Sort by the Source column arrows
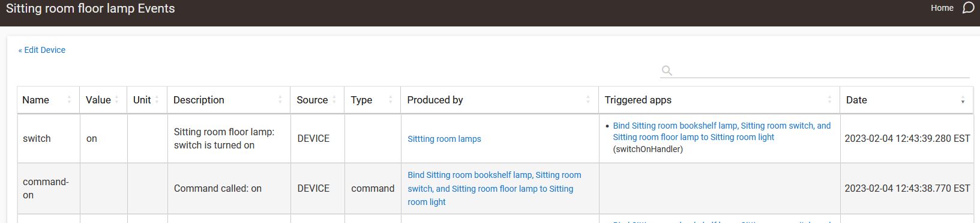Image resolution: width=980 pixels, height=223 pixels. pyautogui.click(x=334, y=100)
